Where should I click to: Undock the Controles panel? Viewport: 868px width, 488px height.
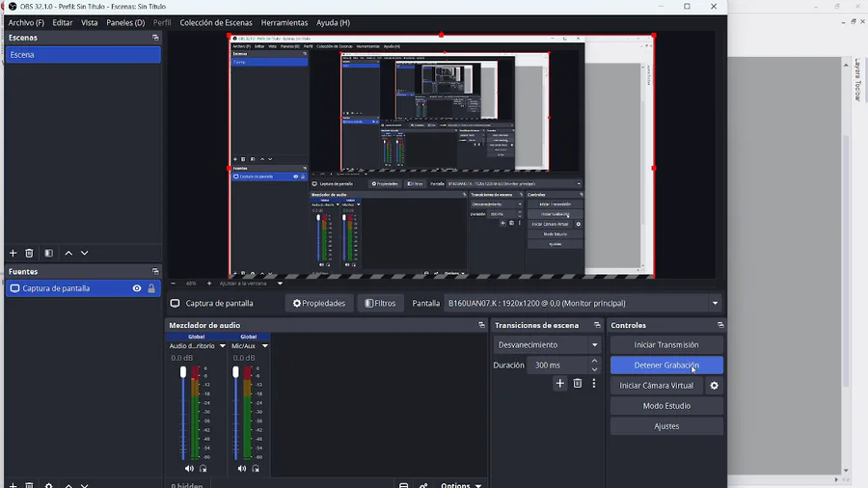[720, 325]
